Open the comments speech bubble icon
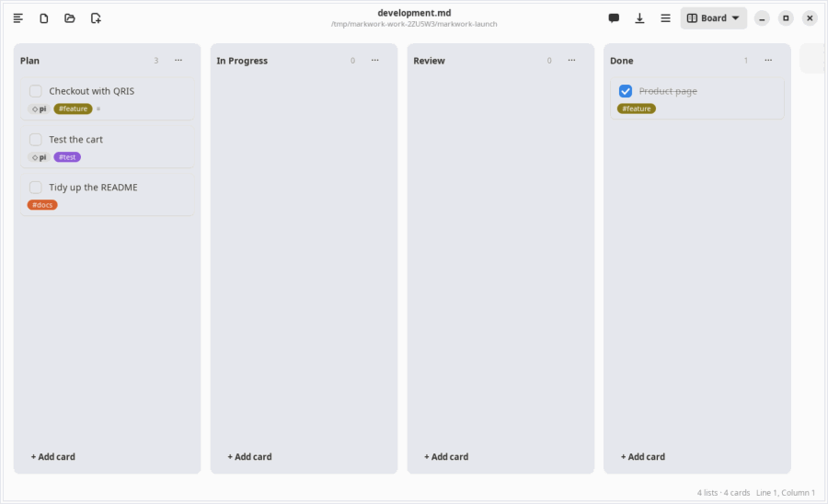 [x=614, y=18]
